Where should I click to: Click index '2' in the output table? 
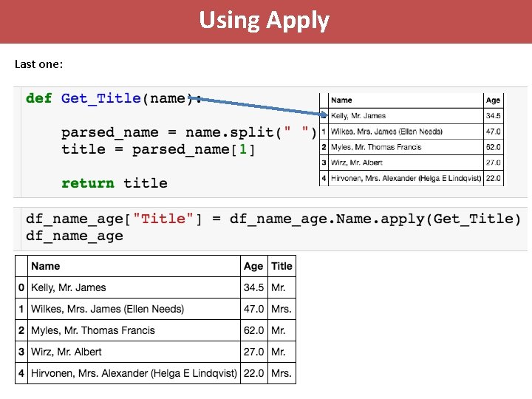coord(21,330)
